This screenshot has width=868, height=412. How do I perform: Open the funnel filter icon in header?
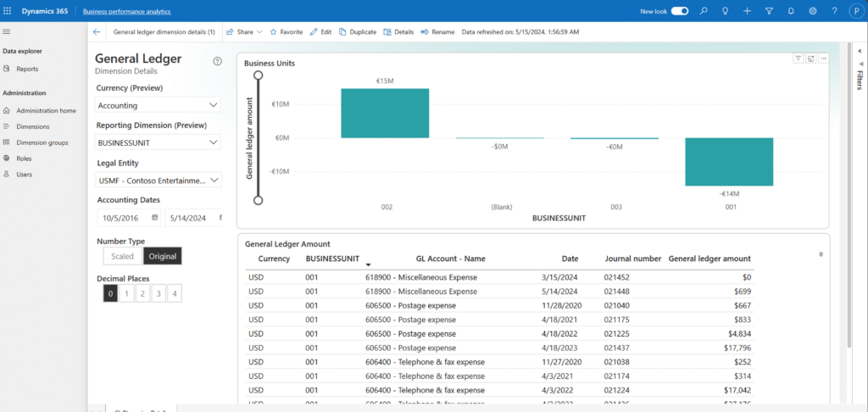(769, 11)
